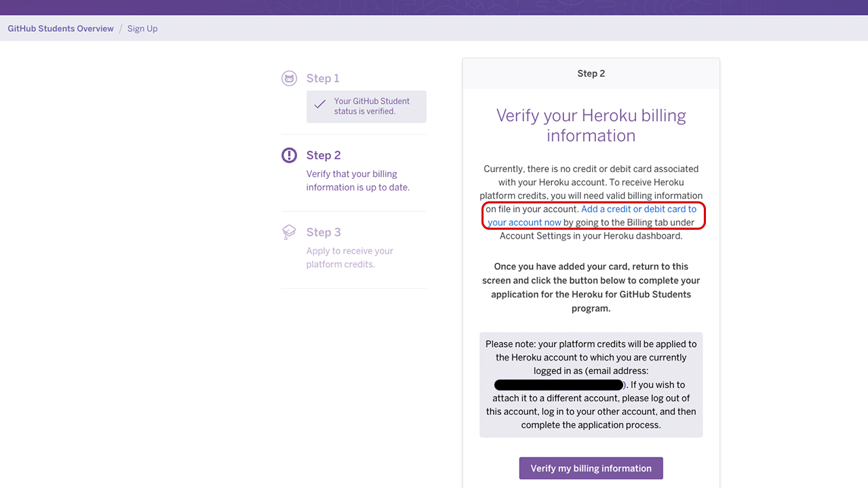868x488 pixels.
Task: Follow the 'Add a credit or debit card' link
Action: 638,209
